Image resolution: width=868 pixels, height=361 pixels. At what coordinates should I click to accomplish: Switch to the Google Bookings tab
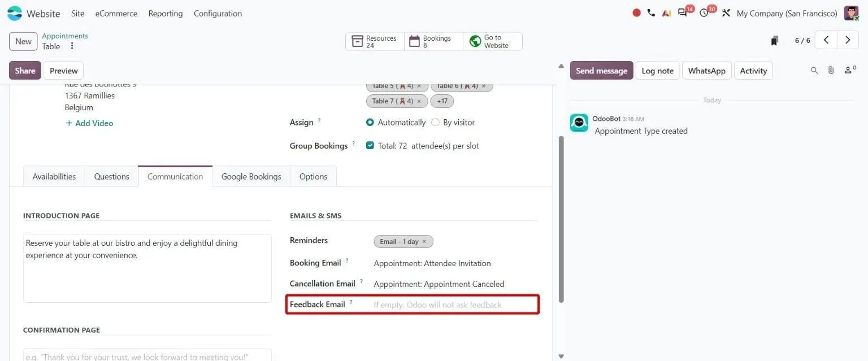[x=251, y=176]
